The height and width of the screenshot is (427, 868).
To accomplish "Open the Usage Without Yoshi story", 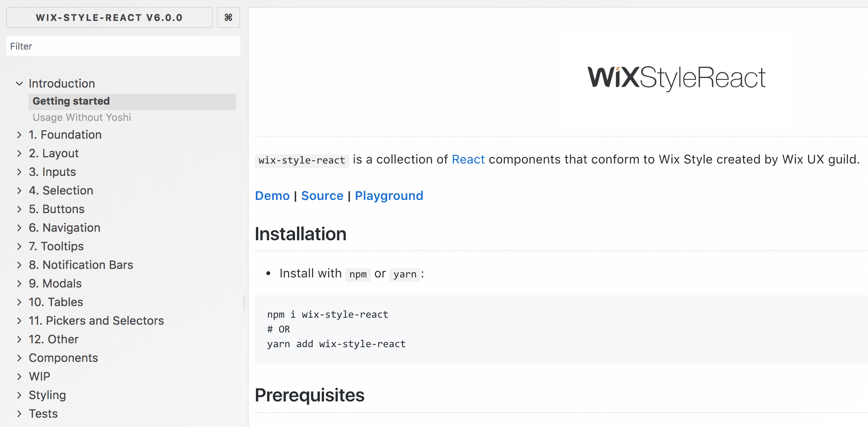I will [x=82, y=117].
